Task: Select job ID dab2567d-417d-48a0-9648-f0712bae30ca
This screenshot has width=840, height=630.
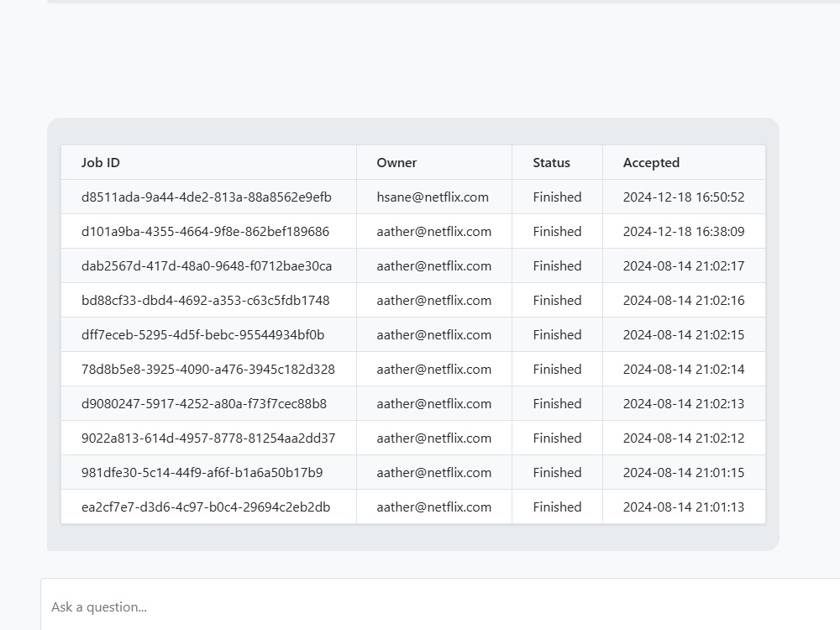Action: 207,265
